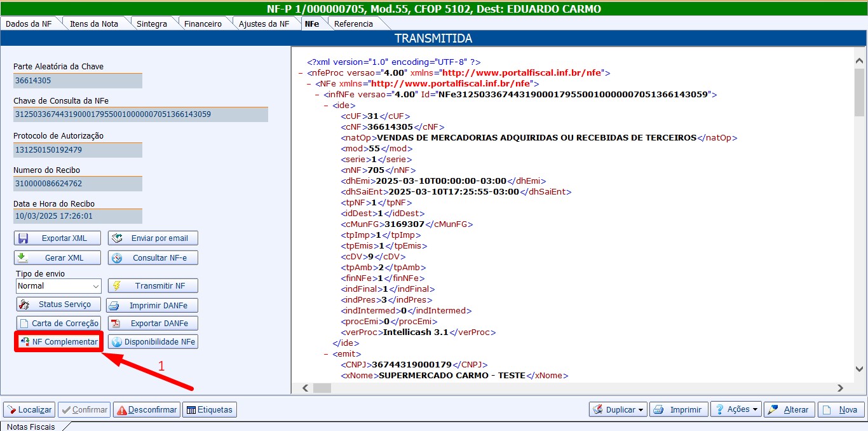
Task: Click the Carta de Correção button
Action: point(58,323)
